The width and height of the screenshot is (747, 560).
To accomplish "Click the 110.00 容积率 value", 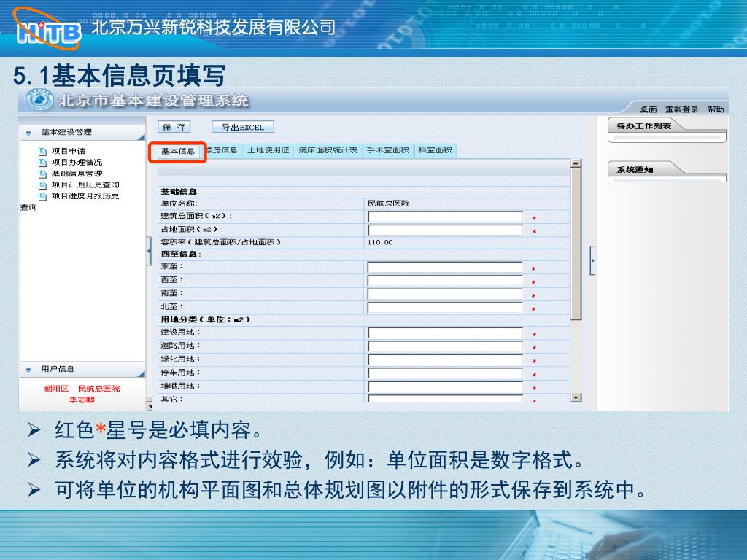I will [x=380, y=242].
